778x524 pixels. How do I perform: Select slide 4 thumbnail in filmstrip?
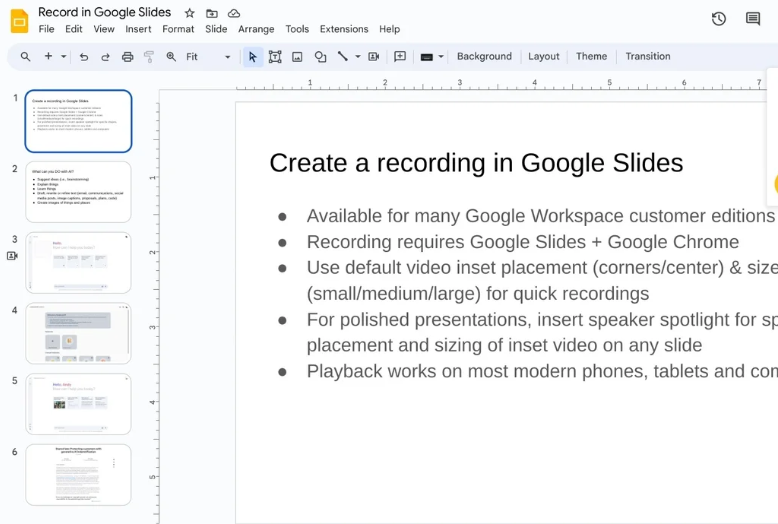click(78, 333)
